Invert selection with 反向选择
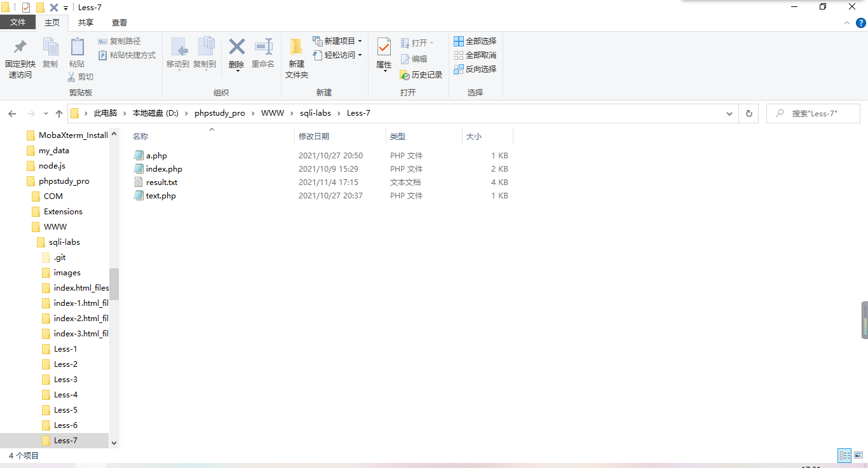The image size is (868, 468). coord(476,69)
